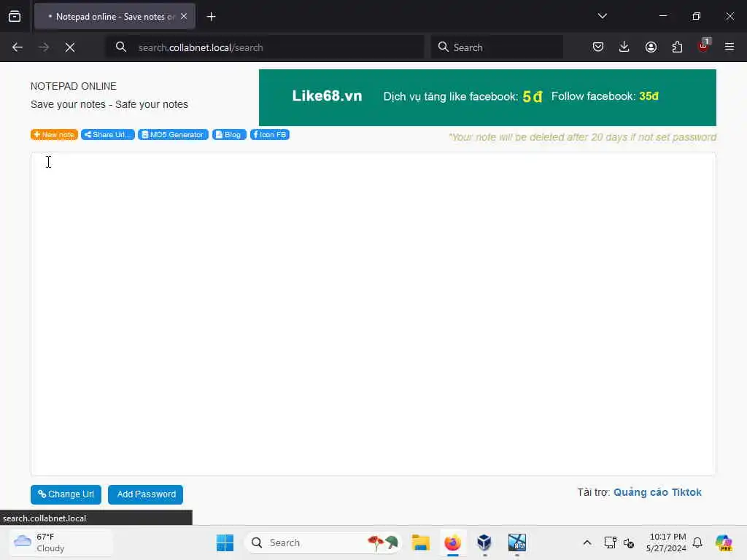
Task: Click the NOTEPAD ONLINE heading
Action: pos(74,86)
